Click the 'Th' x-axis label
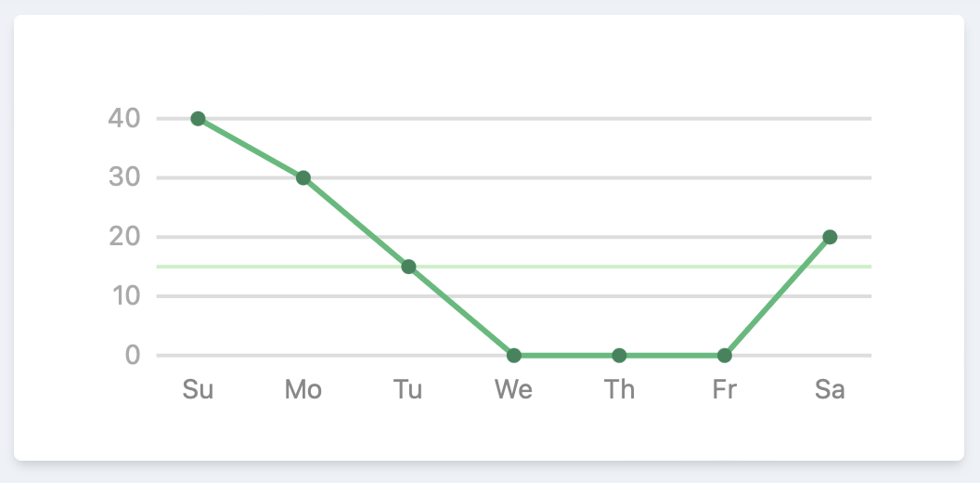Screen dimensions: 980x483 619,389
